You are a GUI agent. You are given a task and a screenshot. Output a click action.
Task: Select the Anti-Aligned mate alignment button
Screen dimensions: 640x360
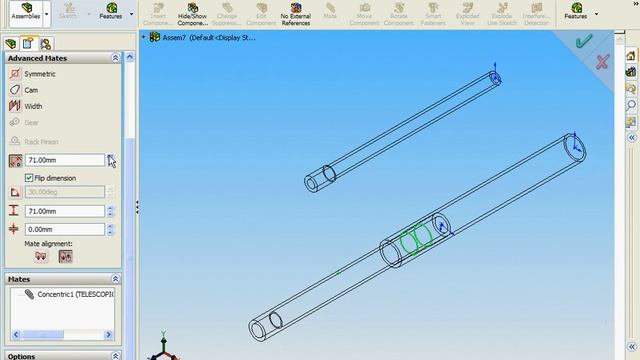click(x=66, y=256)
